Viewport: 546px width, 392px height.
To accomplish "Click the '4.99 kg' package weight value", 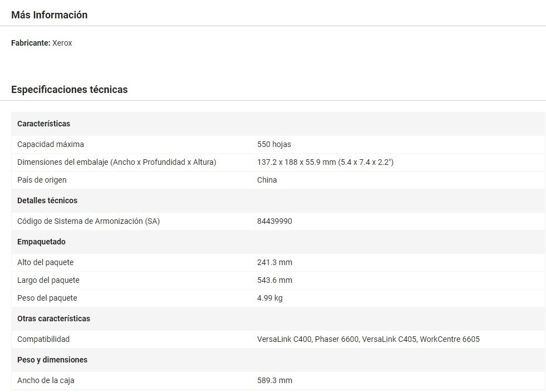I will 270,298.
